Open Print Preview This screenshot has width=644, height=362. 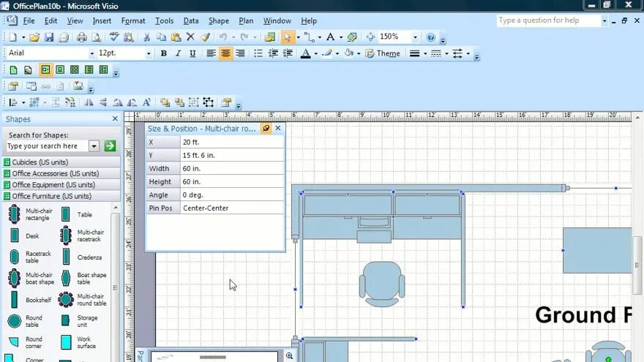coord(96,37)
